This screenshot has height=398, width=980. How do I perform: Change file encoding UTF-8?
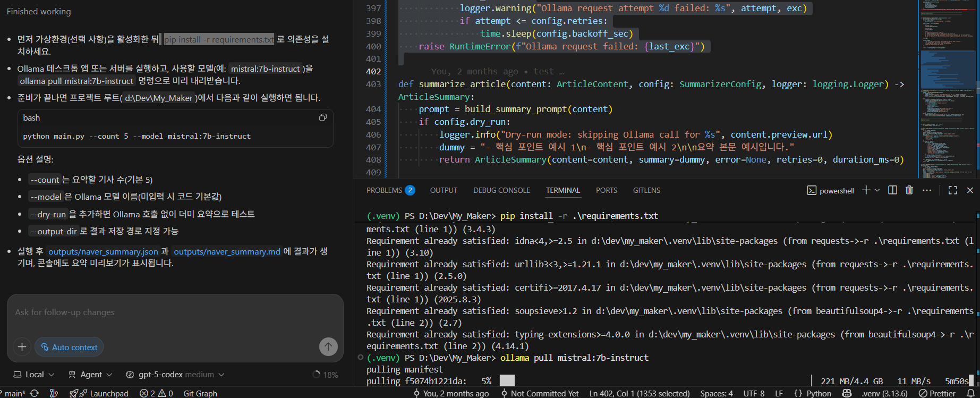(754, 393)
